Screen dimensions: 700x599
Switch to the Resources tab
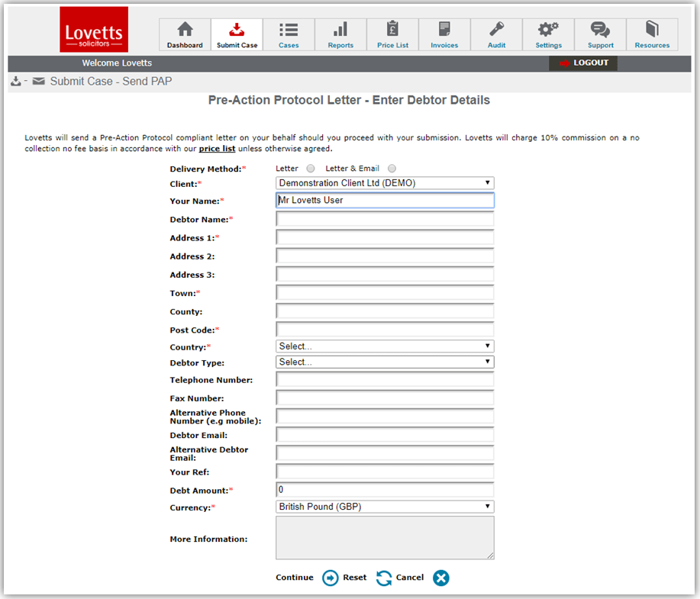[x=652, y=35]
